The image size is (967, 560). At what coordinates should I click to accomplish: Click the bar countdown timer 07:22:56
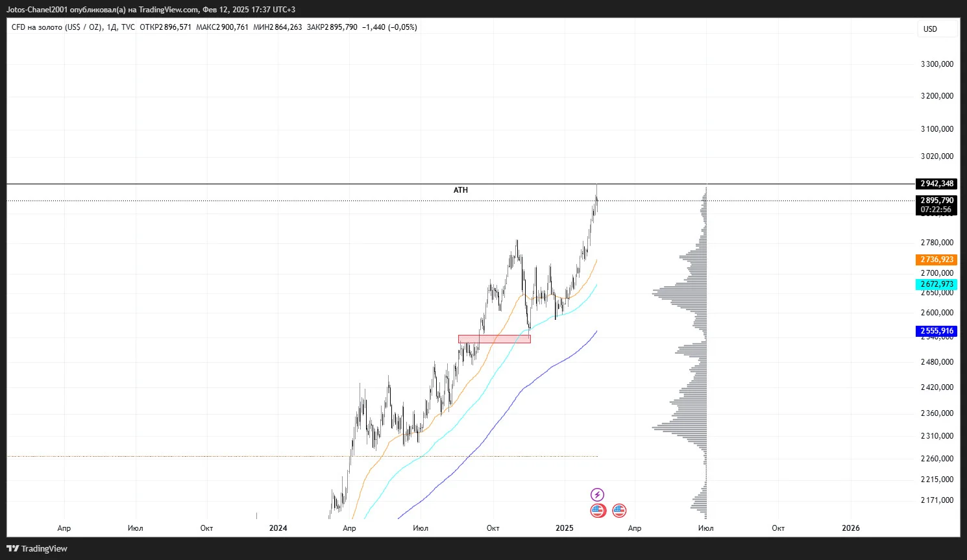[936, 210]
